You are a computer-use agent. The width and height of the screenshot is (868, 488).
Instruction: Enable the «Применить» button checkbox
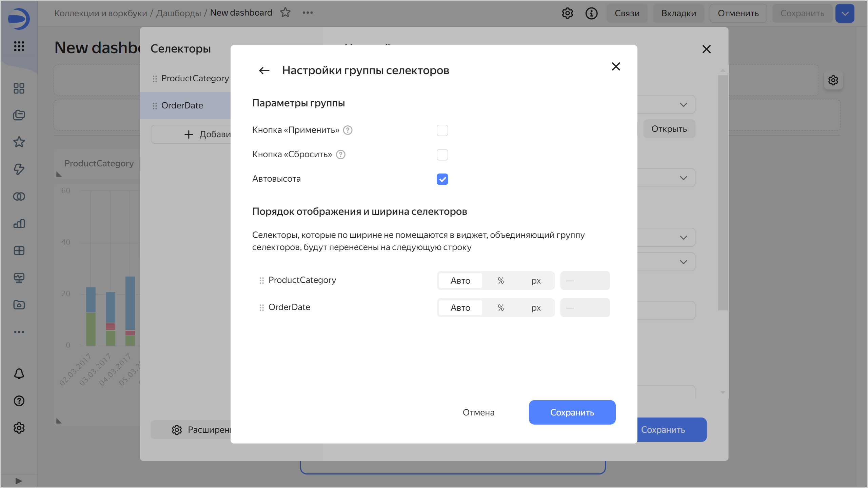click(442, 130)
